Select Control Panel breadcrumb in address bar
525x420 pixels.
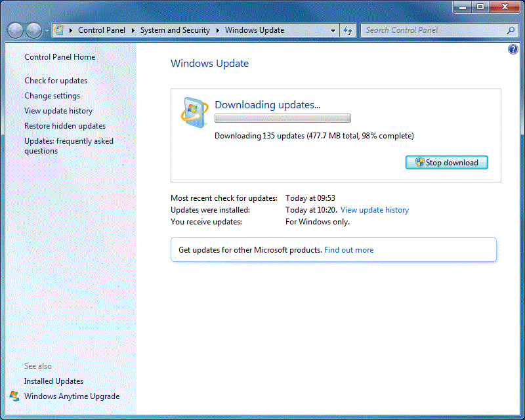[102, 30]
